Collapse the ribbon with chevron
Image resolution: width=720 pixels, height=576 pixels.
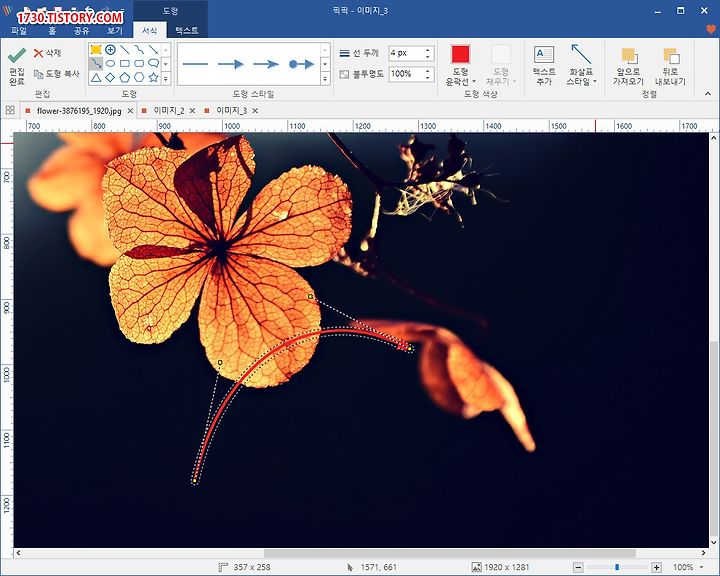click(x=708, y=94)
